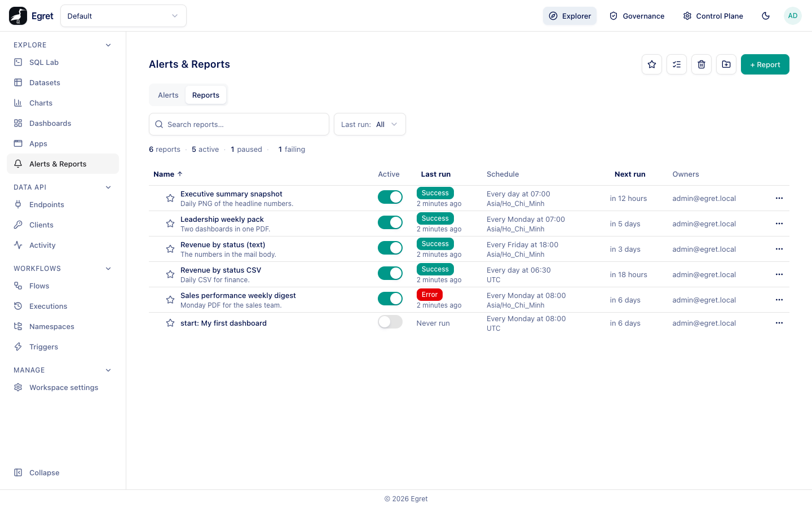
Task: Sort by the Name column header
Action: tap(168, 174)
